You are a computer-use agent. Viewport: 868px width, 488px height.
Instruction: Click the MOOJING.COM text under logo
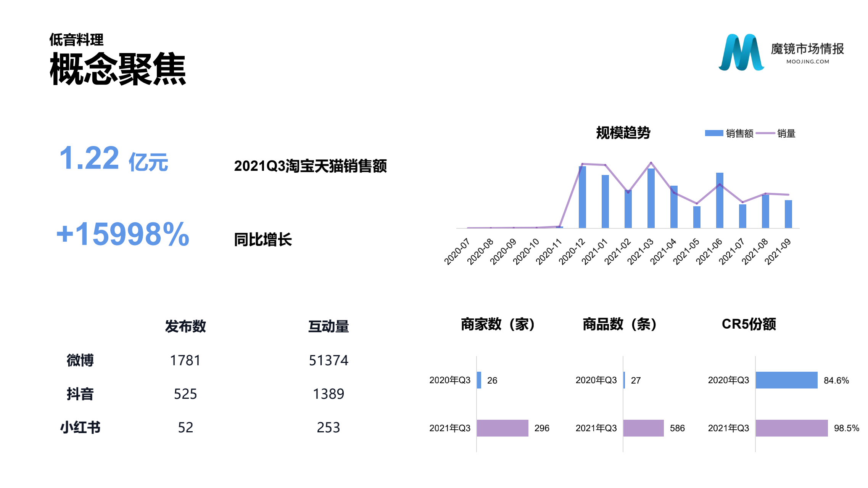807,61
